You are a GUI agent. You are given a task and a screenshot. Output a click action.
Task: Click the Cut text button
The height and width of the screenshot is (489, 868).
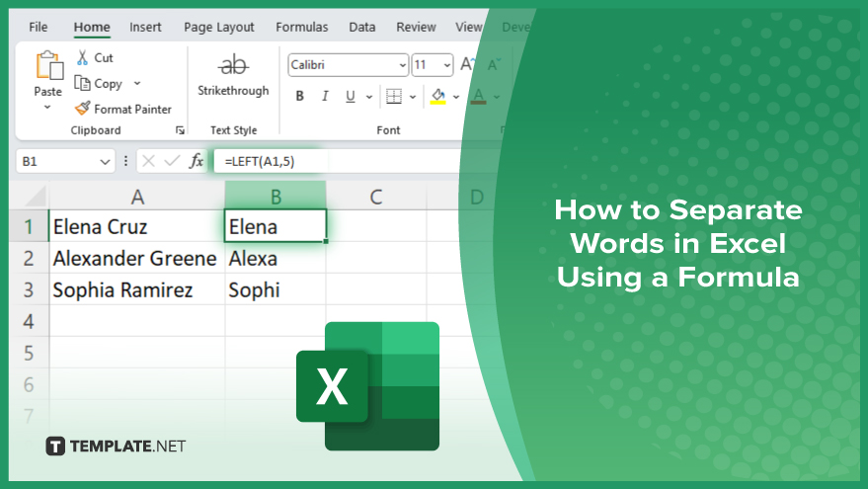104,57
